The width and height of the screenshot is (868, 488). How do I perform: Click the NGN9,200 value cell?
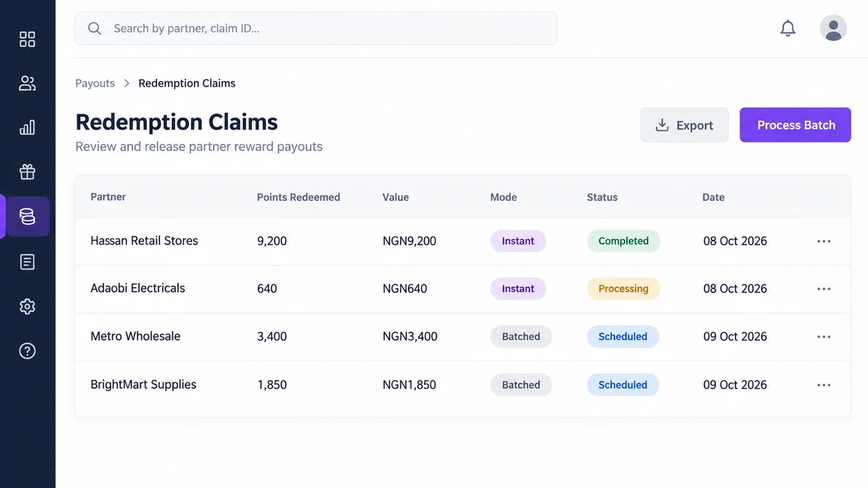coord(409,241)
